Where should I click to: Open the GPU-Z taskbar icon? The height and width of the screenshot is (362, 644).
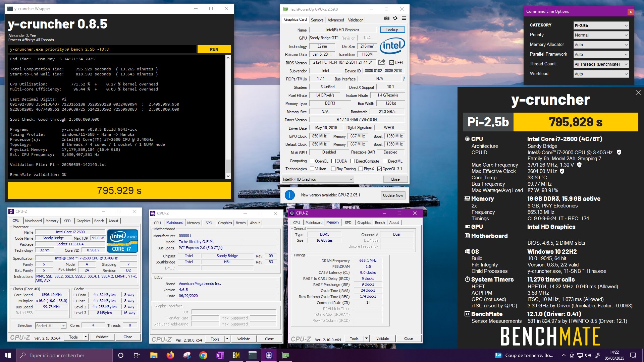[x=285, y=355]
